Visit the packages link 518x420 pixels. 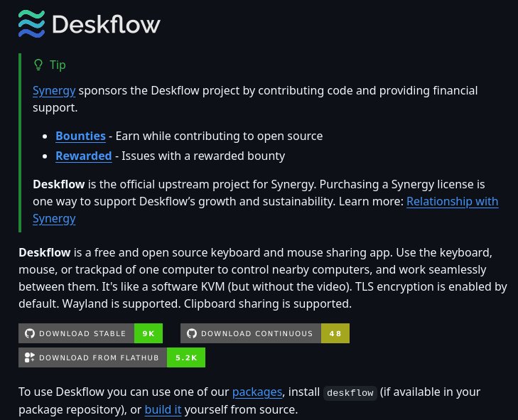coord(257,391)
